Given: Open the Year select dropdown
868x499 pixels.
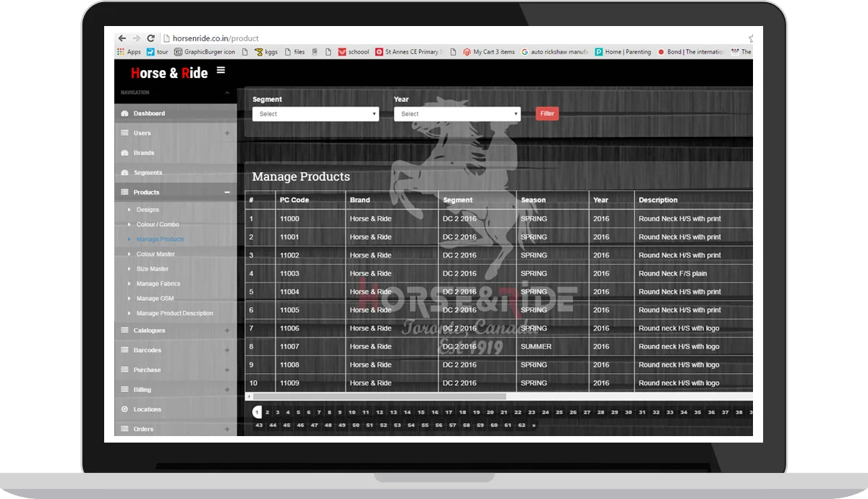Looking at the screenshot, I should (x=456, y=114).
